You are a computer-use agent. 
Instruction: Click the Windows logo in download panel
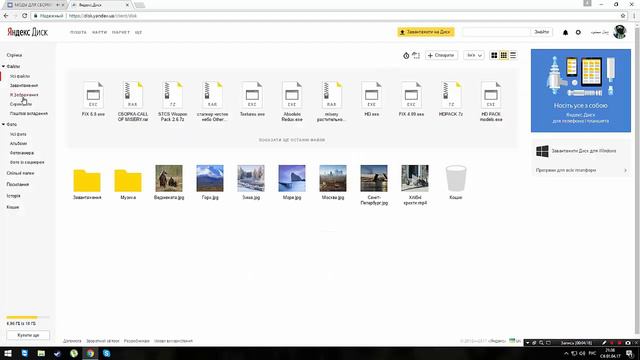[x=542, y=151]
